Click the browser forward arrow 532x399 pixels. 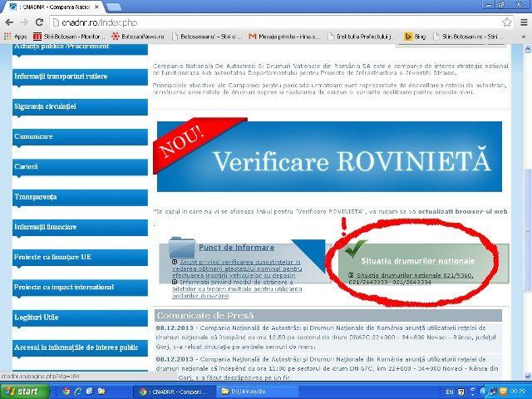coord(24,22)
